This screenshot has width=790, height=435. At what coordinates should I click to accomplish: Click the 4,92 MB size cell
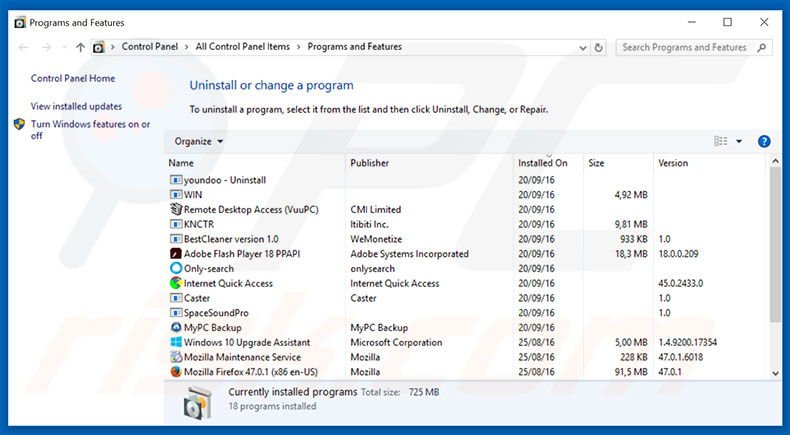click(x=631, y=195)
